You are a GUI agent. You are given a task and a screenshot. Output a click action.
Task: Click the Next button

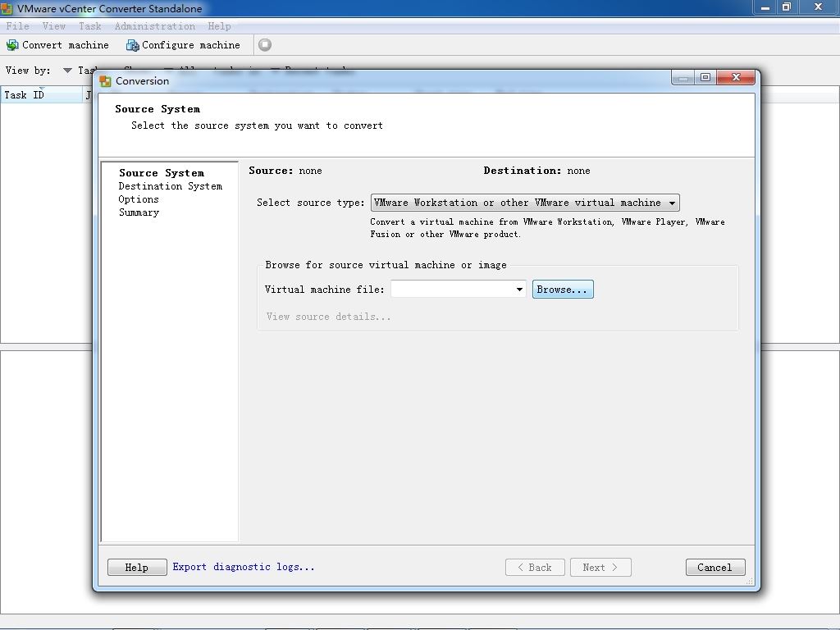[x=600, y=568]
